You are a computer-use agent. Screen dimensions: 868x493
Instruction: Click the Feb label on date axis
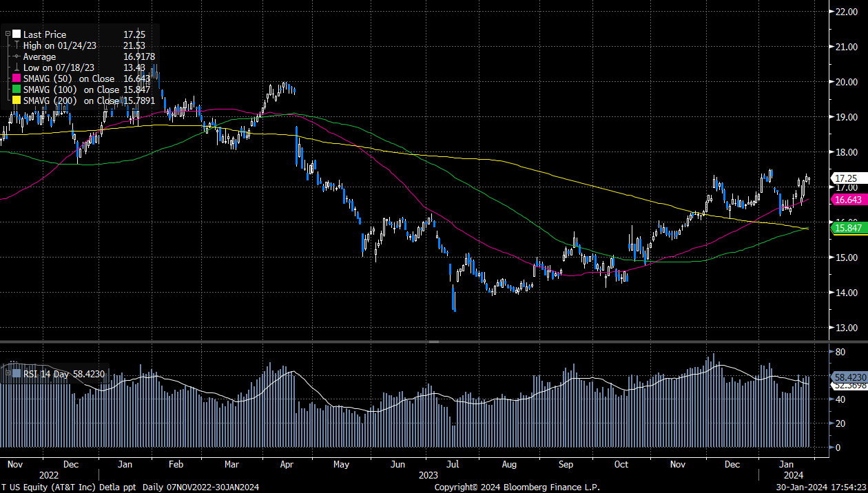pos(177,465)
